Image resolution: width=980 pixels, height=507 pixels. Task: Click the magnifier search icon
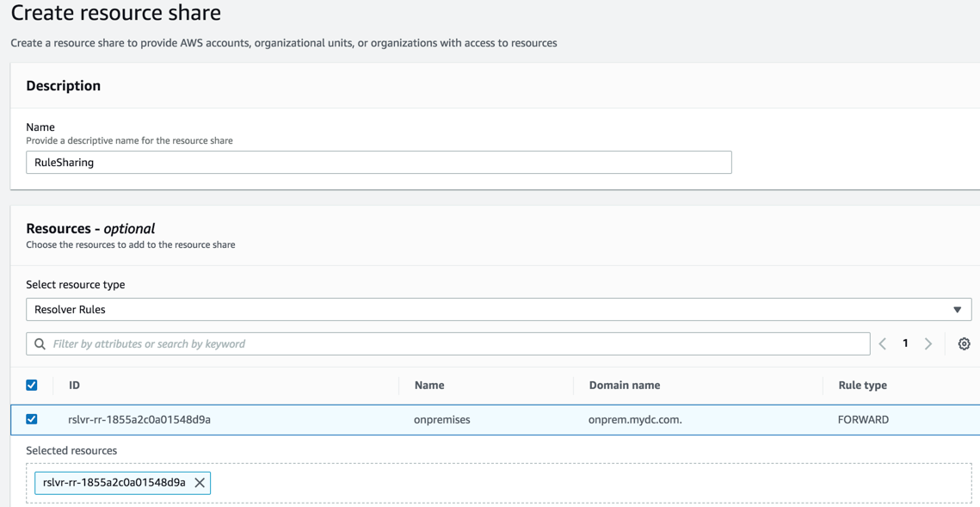40,344
